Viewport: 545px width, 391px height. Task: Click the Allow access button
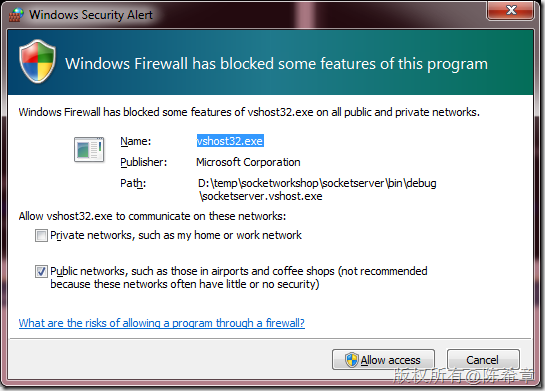383,360
